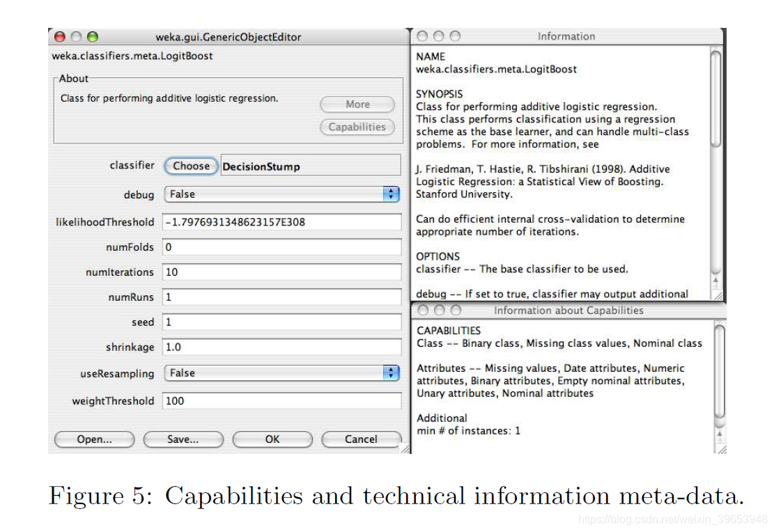Click Choose to select a base classifier
Image resolution: width=774 pixels, height=532 pixels.
pos(191,166)
